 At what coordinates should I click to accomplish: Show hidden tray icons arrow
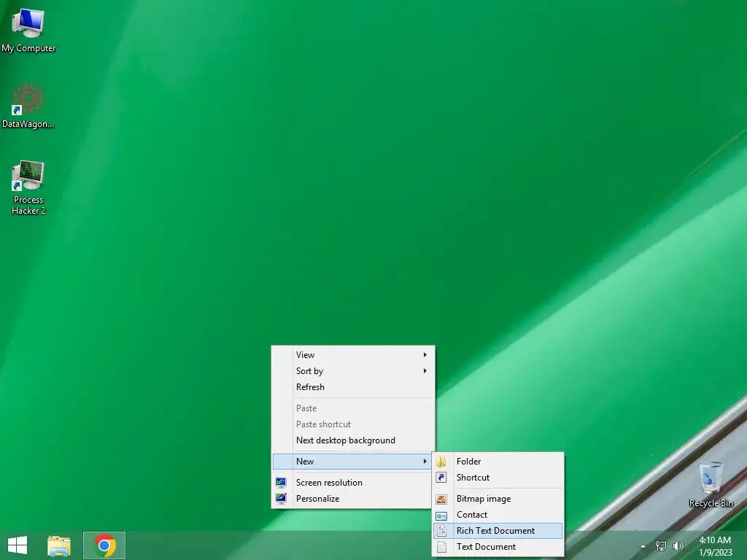(643, 546)
